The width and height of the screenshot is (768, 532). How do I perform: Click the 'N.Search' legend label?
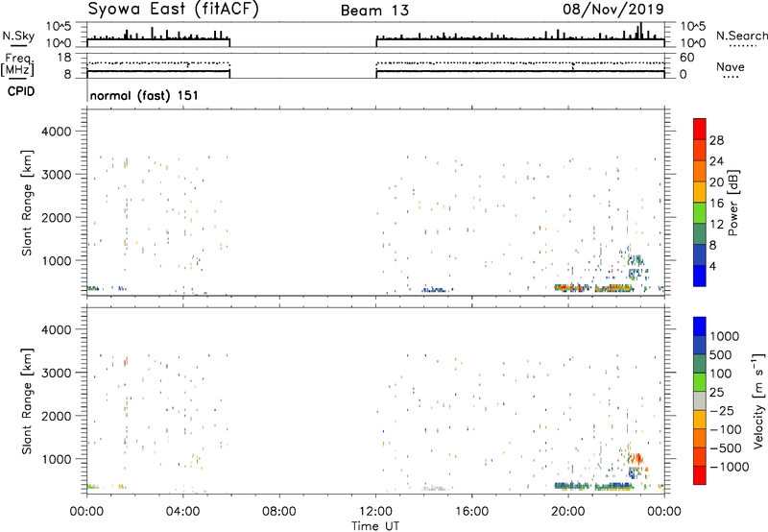(x=741, y=36)
